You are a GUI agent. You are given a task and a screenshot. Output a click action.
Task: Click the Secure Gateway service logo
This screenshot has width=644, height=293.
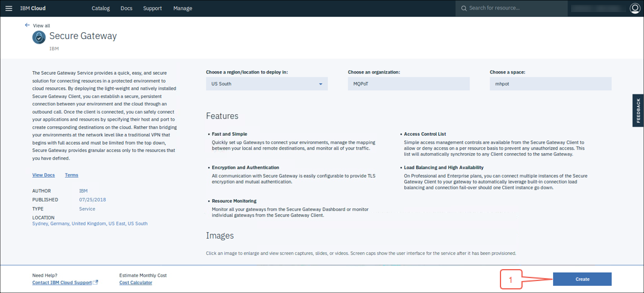[x=39, y=38]
